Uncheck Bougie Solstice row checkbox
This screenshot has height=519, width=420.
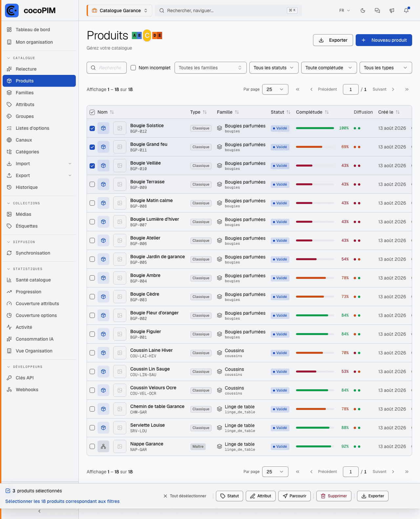click(92, 128)
